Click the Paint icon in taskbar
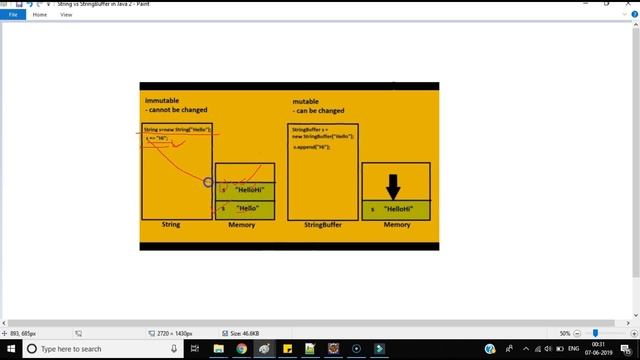The height and width of the screenshot is (360, 640). [x=264, y=349]
